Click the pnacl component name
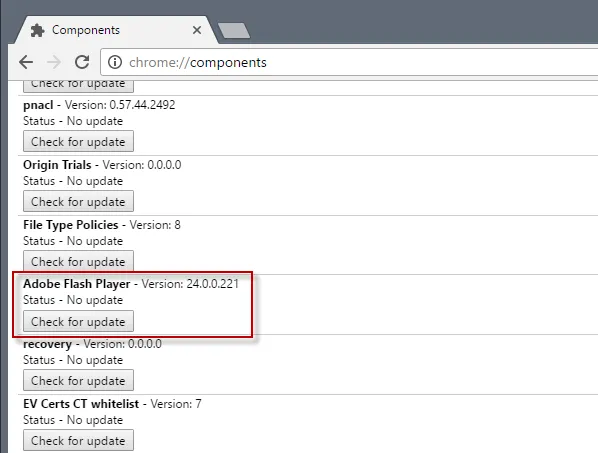 tap(38, 105)
